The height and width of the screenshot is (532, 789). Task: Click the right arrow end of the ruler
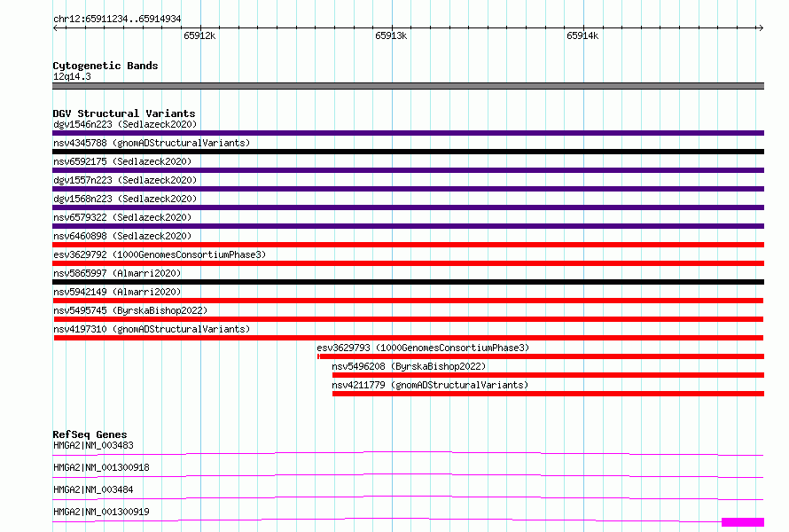pyautogui.click(x=761, y=27)
